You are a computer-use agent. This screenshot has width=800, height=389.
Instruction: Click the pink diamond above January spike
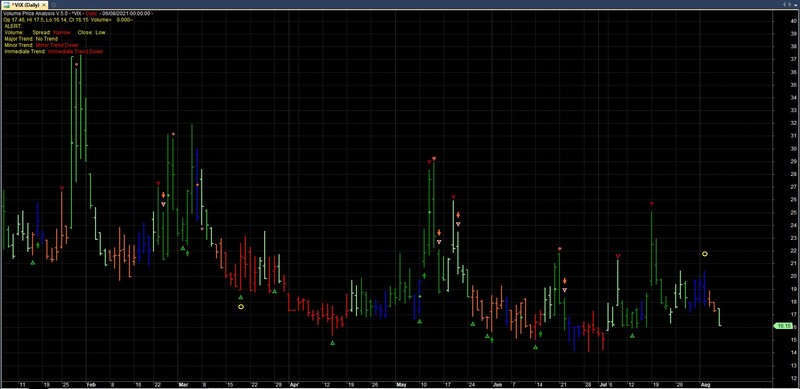[77, 64]
